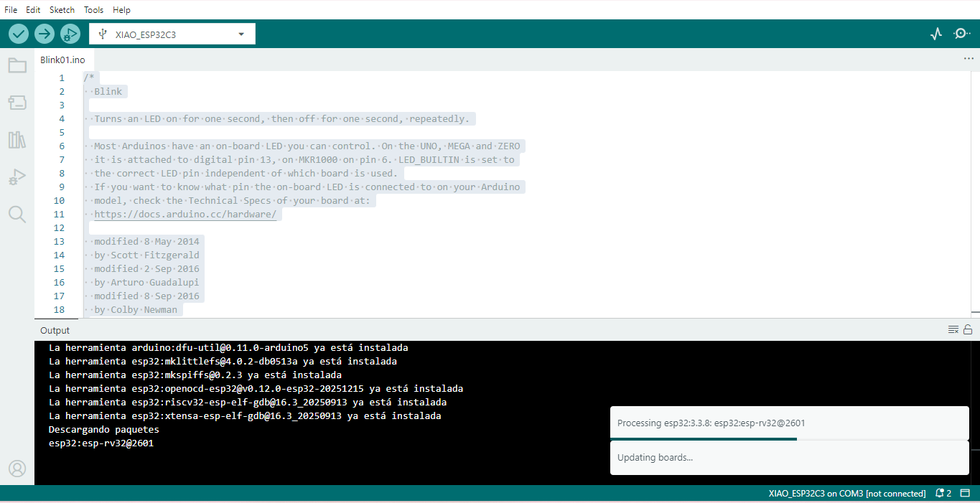Open the Library Manager sidebar icon

[x=17, y=140]
